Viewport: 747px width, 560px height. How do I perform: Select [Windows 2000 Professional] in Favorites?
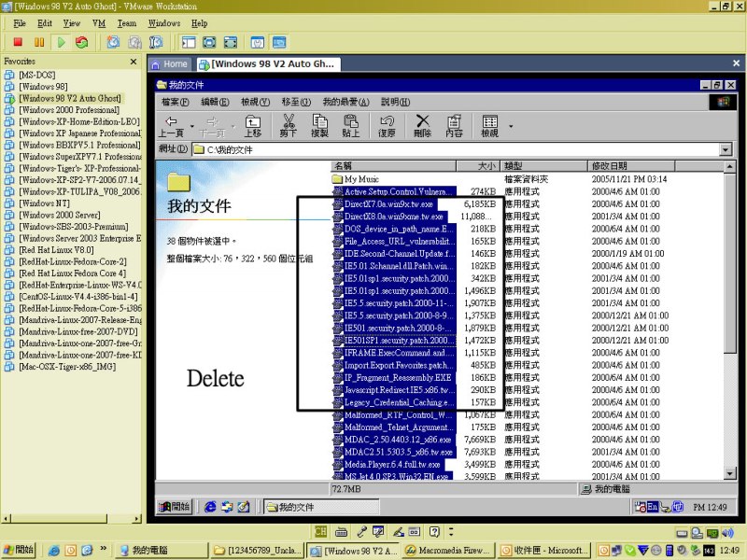point(69,109)
